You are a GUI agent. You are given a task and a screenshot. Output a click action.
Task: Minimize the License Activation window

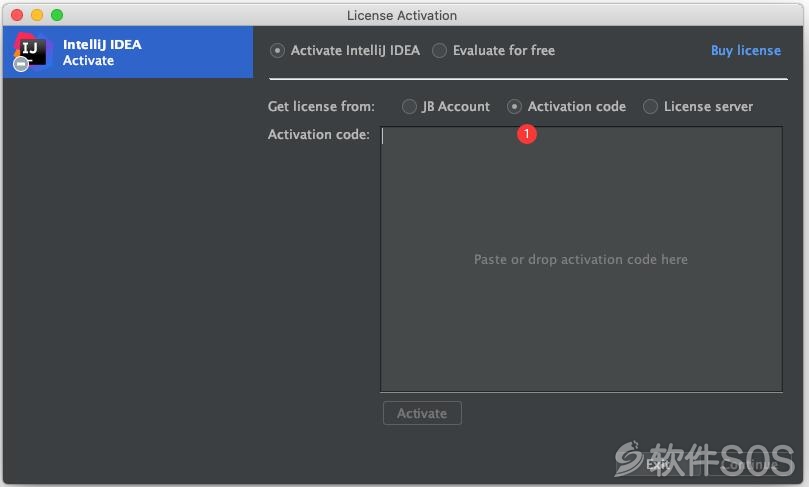tap(37, 15)
